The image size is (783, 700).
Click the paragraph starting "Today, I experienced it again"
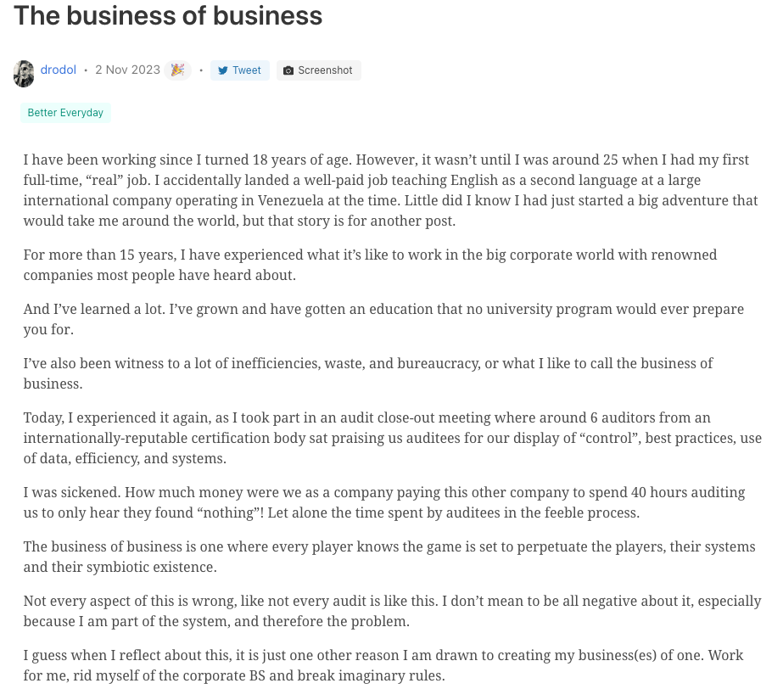(393, 438)
